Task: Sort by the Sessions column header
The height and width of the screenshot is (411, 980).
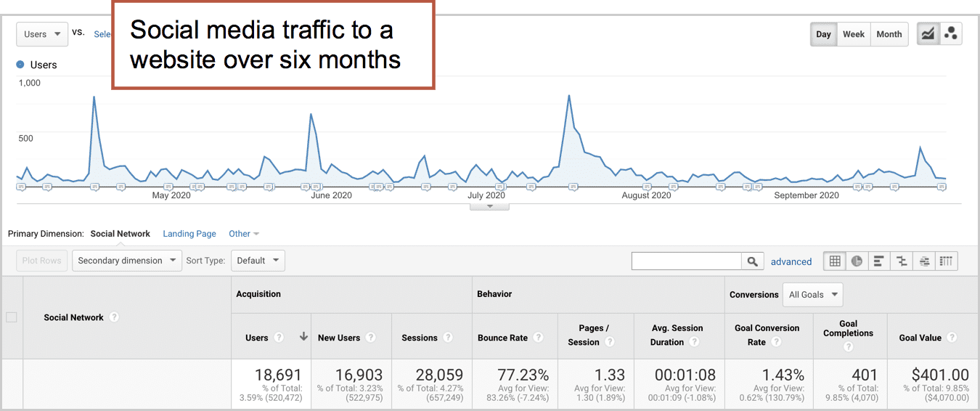Action: pyautogui.click(x=420, y=338)
